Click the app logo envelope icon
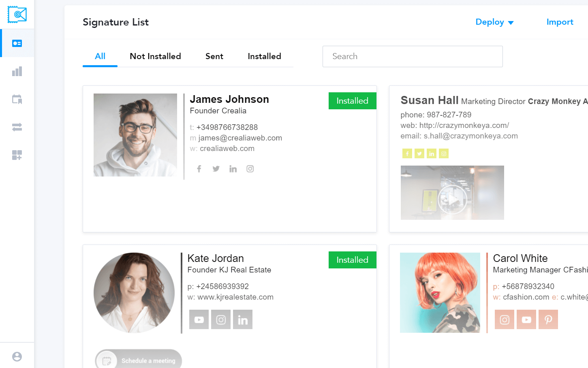 (17, 15)
